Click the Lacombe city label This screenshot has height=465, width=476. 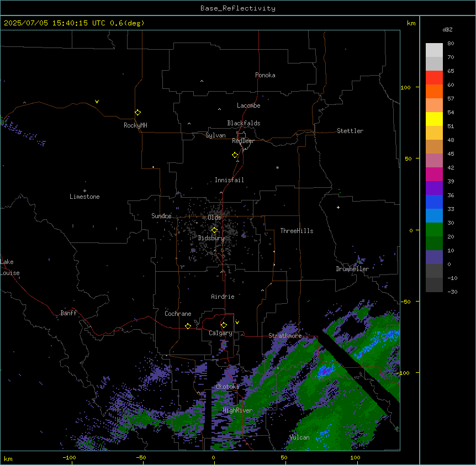click(x=248, y=105)
